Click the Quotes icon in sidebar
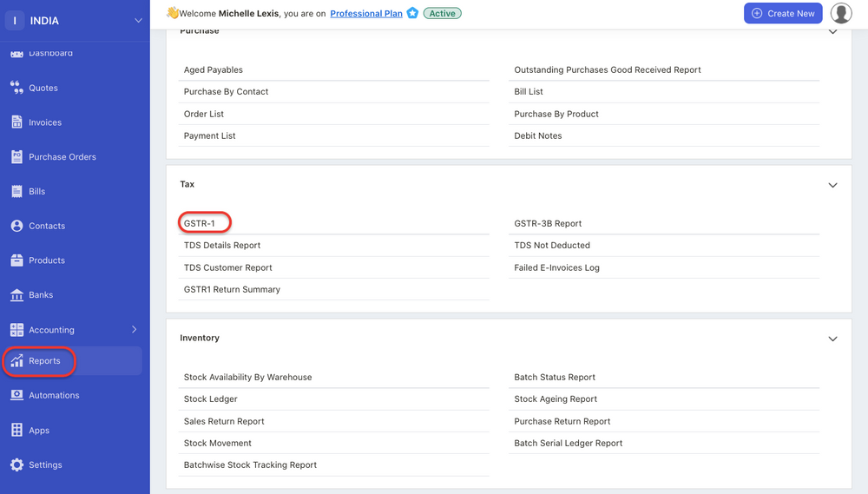Screen dimensions: 868x494 click(16, 88)
